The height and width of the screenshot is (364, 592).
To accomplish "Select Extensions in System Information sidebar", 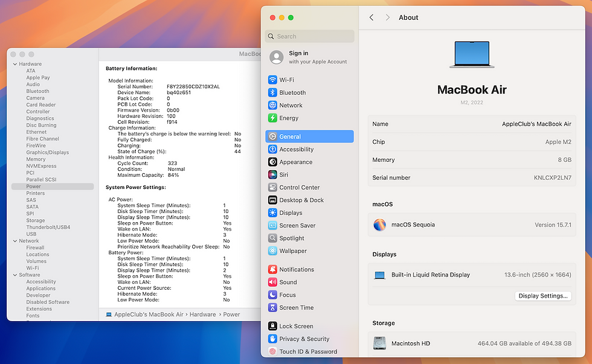I will [x=39, y=309].
